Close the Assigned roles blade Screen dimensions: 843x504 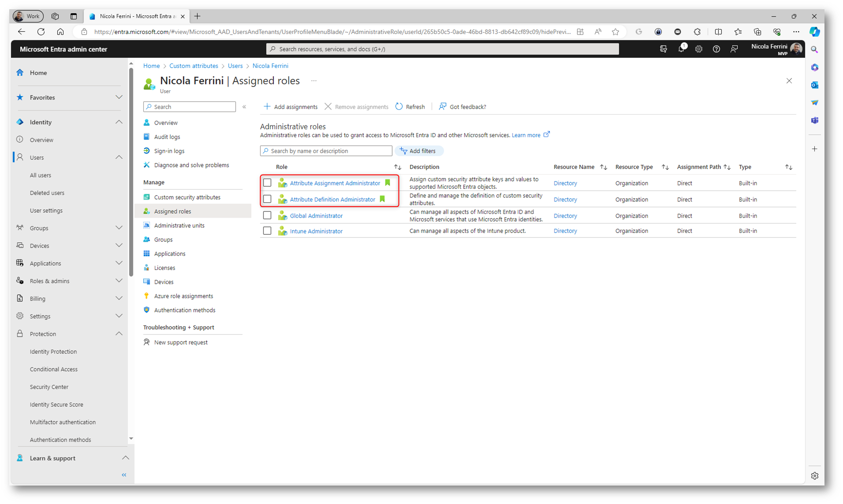click(789, 81)
